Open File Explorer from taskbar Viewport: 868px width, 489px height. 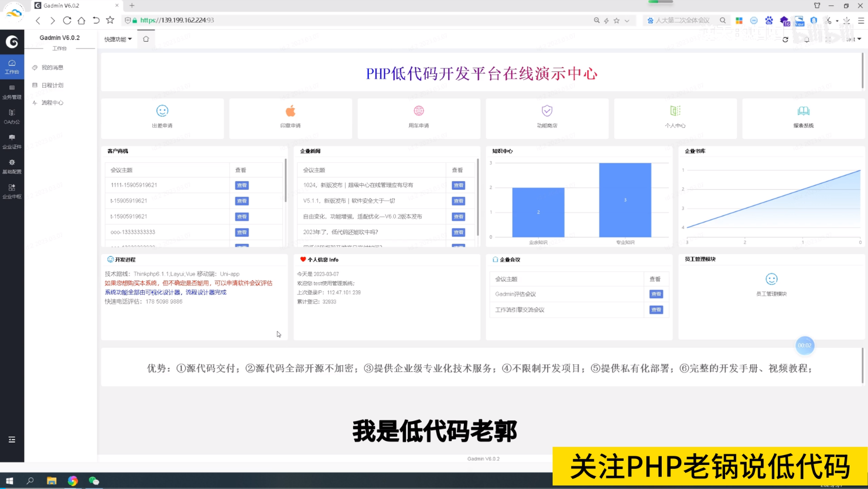click(x=52, y=481)
